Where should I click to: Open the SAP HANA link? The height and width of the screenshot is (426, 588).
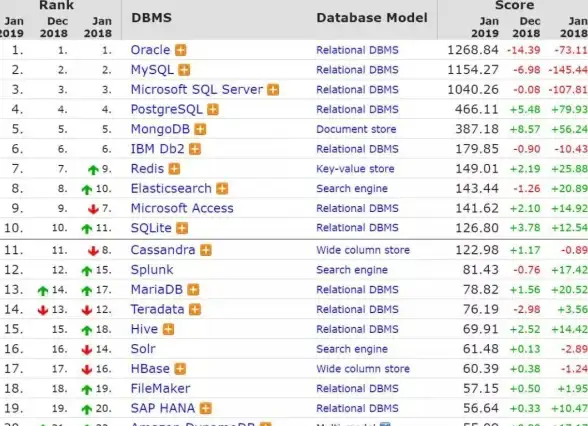pyautogui.click(x=163, y=408)
